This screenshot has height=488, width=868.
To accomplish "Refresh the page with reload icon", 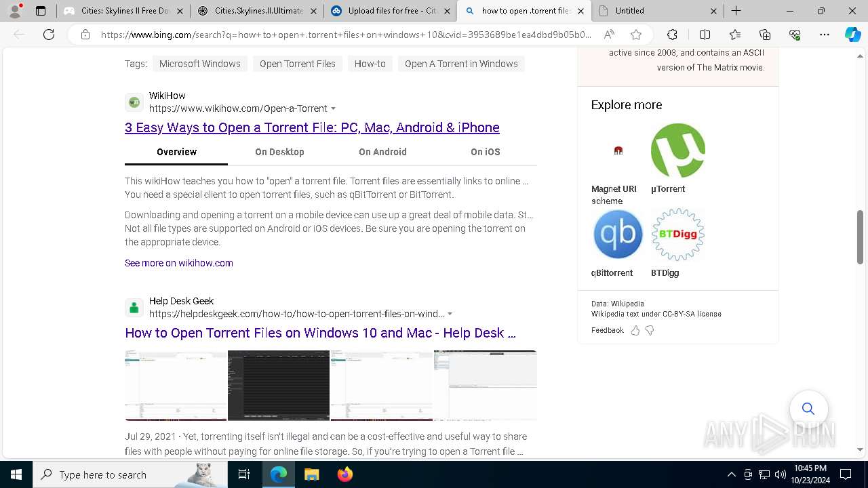I will (x=49, y=35).
